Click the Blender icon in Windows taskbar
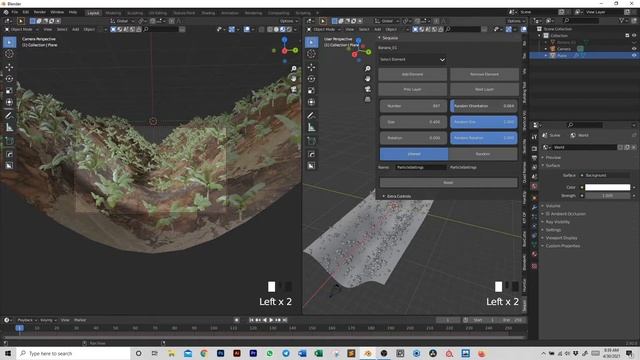This screenshot has height=360, width=640. click(x=368, y=353)
